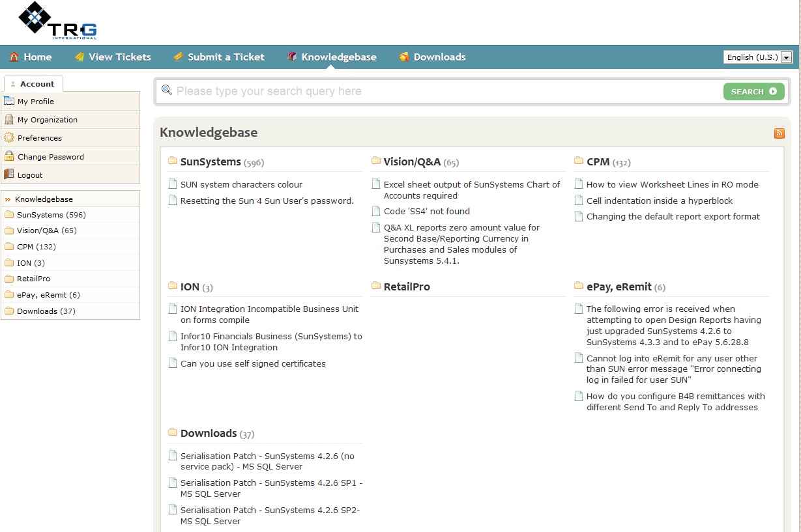Open sidebar ePay, eRemit (6) category
This screenshot has width=801, height=532.
(x=49, y=295)
